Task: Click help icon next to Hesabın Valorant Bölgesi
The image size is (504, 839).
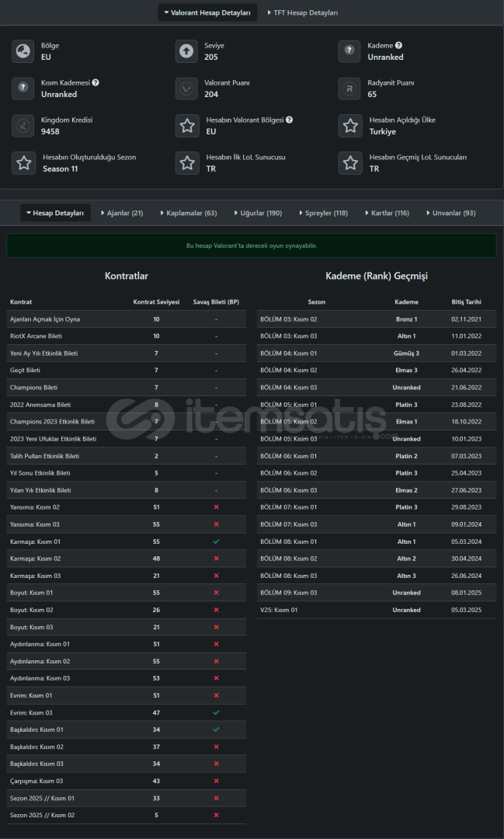Action: click(x=289, y=120)
